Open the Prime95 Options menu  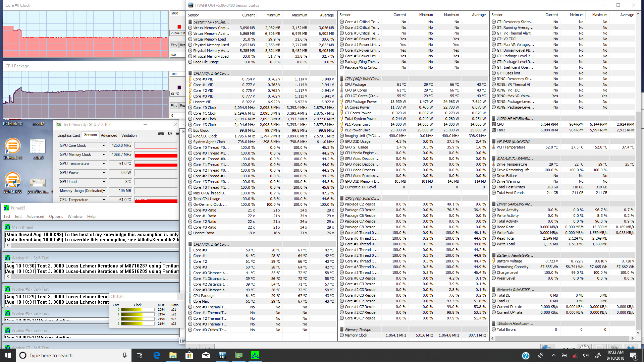click(56, 217)
